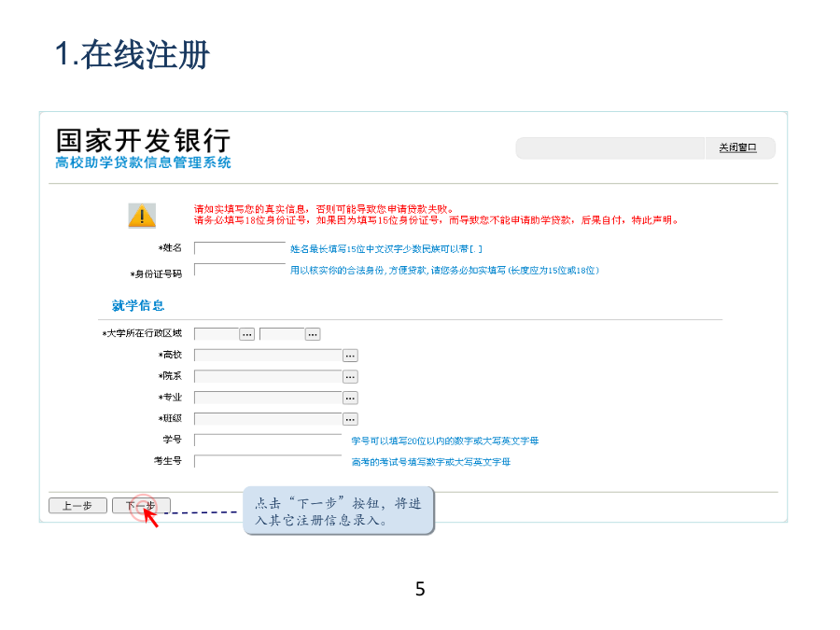Click the second 行政区域 text box
This screenshot has height=630, width=840.
point(282,334)
